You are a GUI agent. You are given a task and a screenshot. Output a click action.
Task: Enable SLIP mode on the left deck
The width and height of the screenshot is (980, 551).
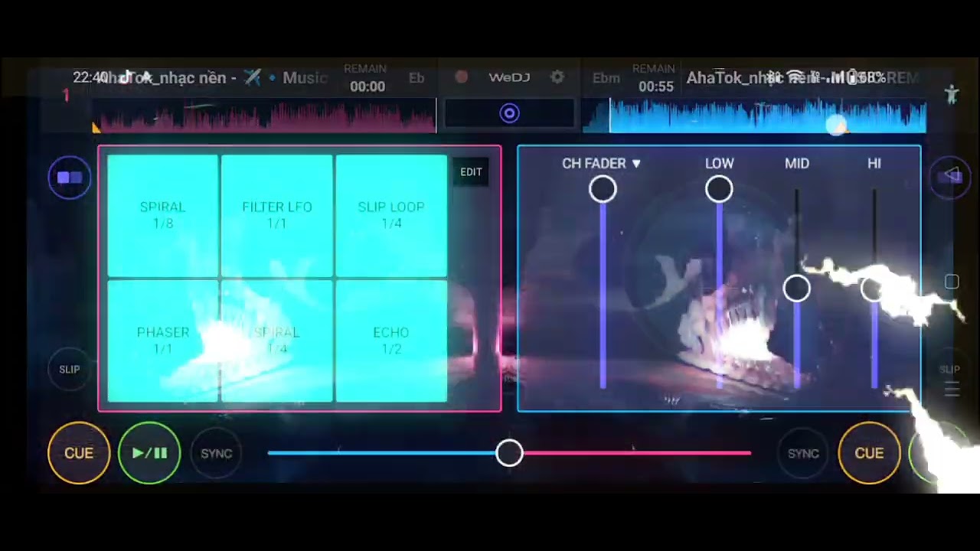(70, 370)
